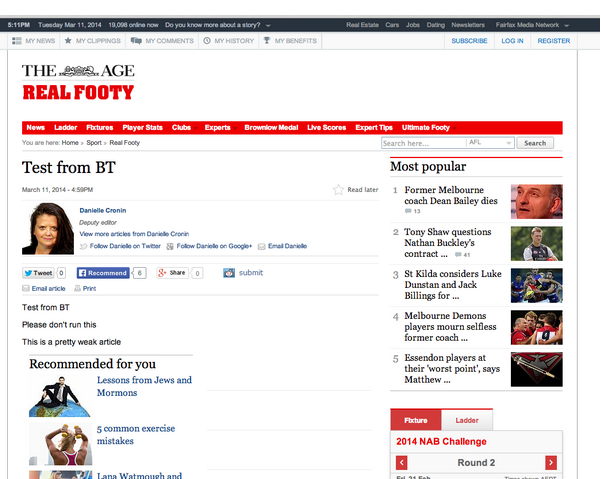Screen dimensions: 601x479
Task: Go to next round with right arrow
Action: pos(551,463)
